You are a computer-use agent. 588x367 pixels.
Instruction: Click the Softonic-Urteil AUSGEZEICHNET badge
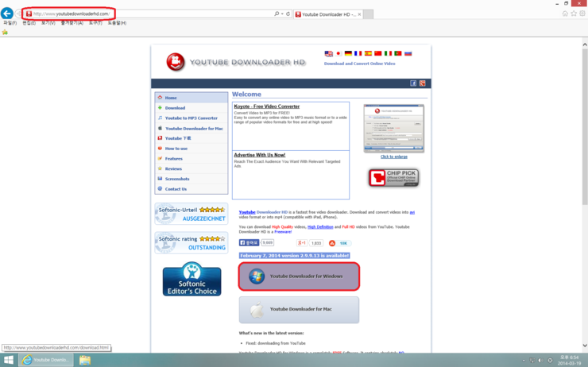pos(191,214)
